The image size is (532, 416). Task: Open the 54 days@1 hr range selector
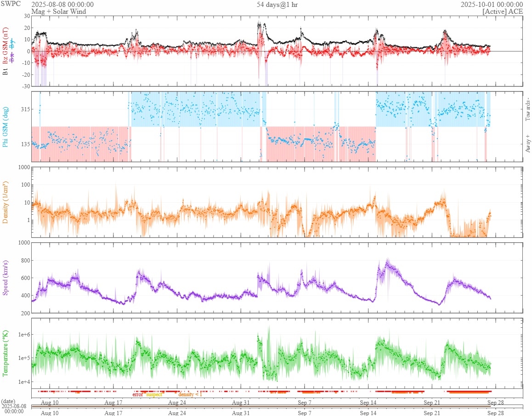(x=277, y=5)
